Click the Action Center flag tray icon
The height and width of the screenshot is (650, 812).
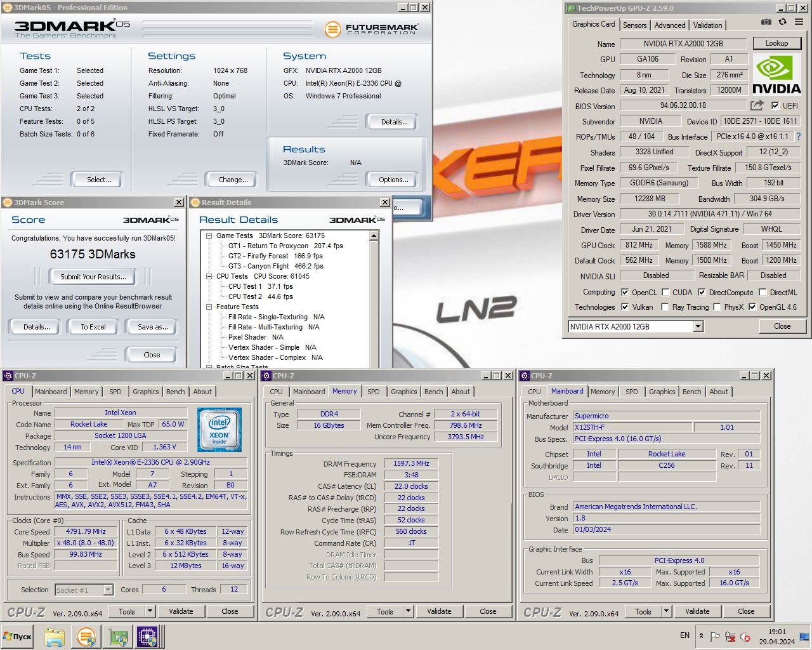[715, 637]
